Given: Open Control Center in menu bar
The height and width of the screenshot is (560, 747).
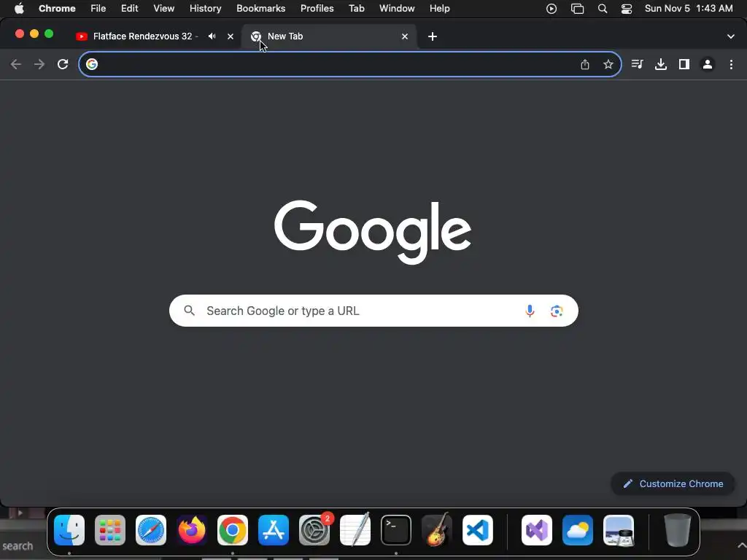Looking at the screenshot, I should 627,9.
